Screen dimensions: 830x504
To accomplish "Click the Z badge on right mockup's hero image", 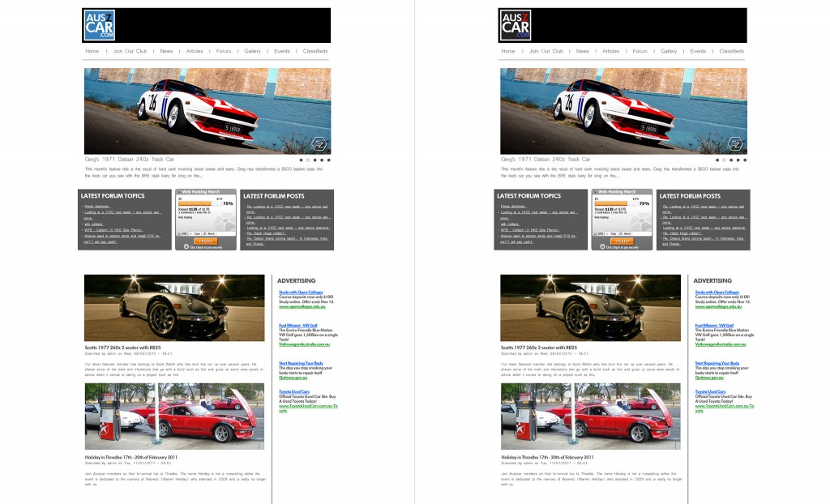I will (735, 144).
